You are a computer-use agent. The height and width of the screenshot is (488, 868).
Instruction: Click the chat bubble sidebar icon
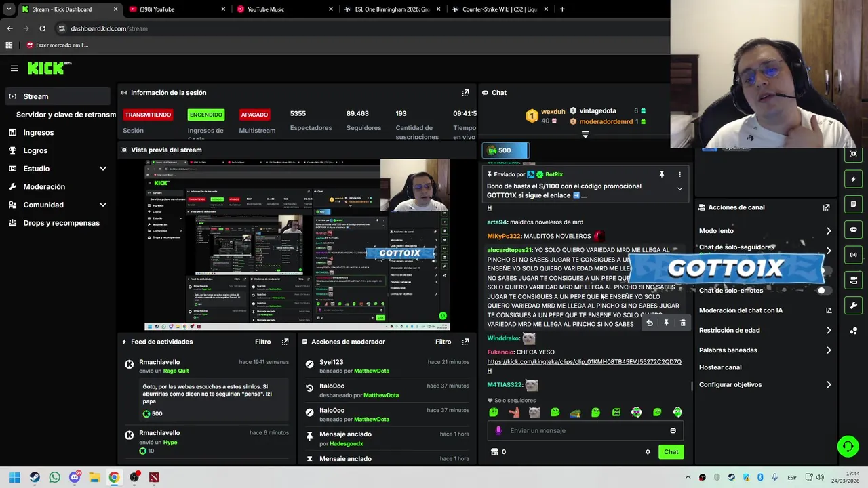tap(853, 230)
